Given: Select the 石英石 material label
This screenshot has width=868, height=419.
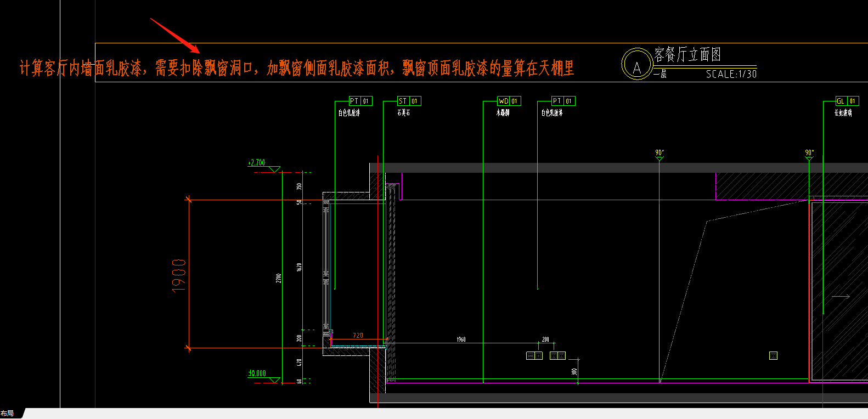Looking at the screenshot, I should pos(404,112).
